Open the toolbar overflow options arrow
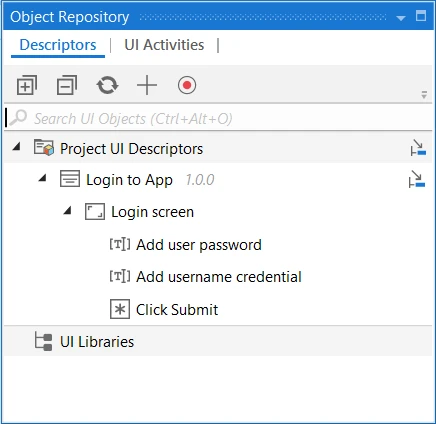The image size is (436, 424). point(424,95)
